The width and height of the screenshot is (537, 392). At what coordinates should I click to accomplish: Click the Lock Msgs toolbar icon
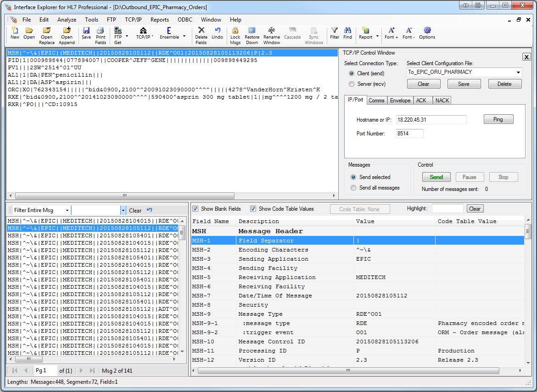tap(235, 36)
